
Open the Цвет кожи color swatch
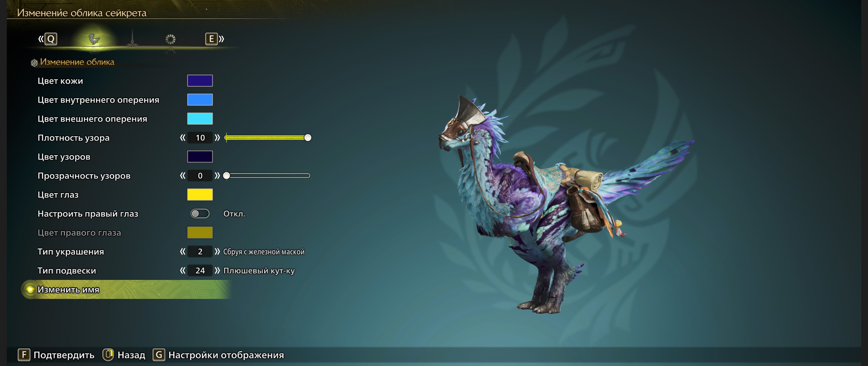(200, 81)
